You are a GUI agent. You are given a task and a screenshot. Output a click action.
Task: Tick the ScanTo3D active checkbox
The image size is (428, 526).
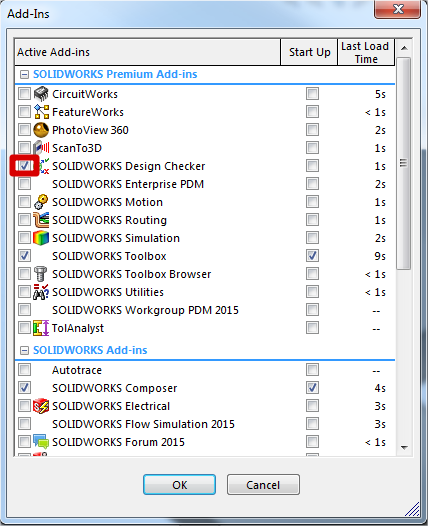(24, 148)
